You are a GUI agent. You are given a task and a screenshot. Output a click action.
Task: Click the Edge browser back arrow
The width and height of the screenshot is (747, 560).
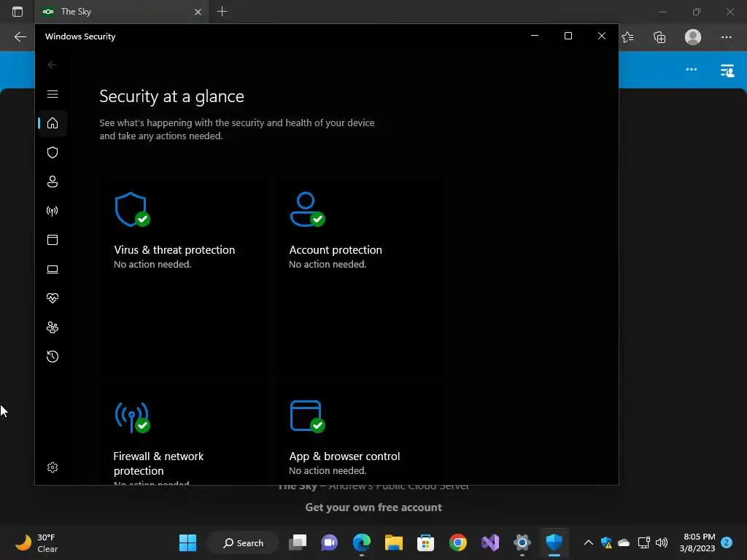(20, 37)
